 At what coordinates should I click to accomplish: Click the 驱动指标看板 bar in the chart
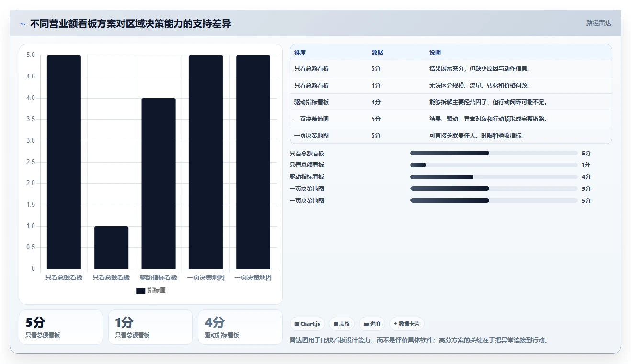coord(158,183)
